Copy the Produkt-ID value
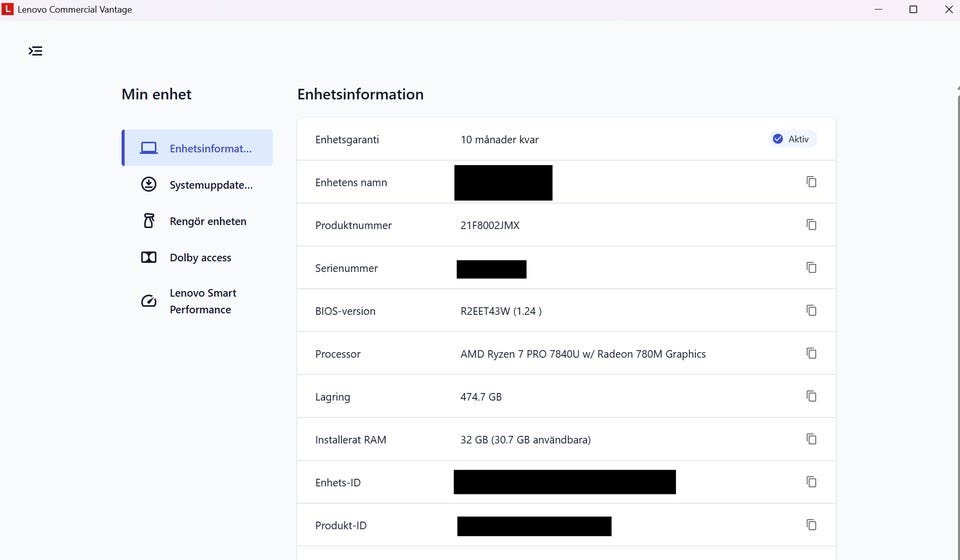The width and height of the screenshot is (960, 560). click(x=811, y=525)
